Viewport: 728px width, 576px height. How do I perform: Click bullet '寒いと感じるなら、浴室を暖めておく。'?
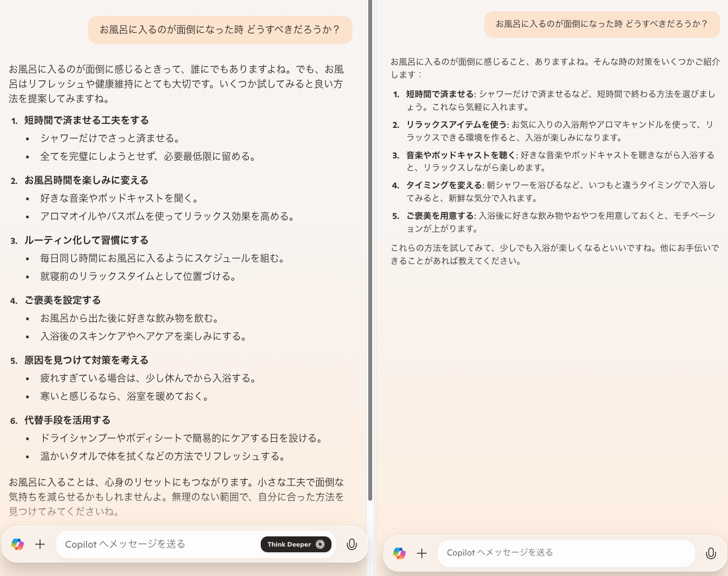tap(124, 396)
